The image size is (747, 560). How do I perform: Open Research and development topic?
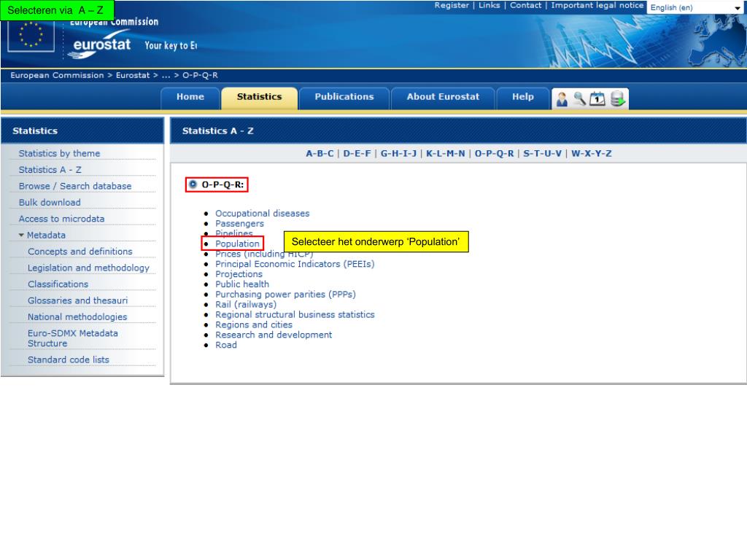[274, 335]
